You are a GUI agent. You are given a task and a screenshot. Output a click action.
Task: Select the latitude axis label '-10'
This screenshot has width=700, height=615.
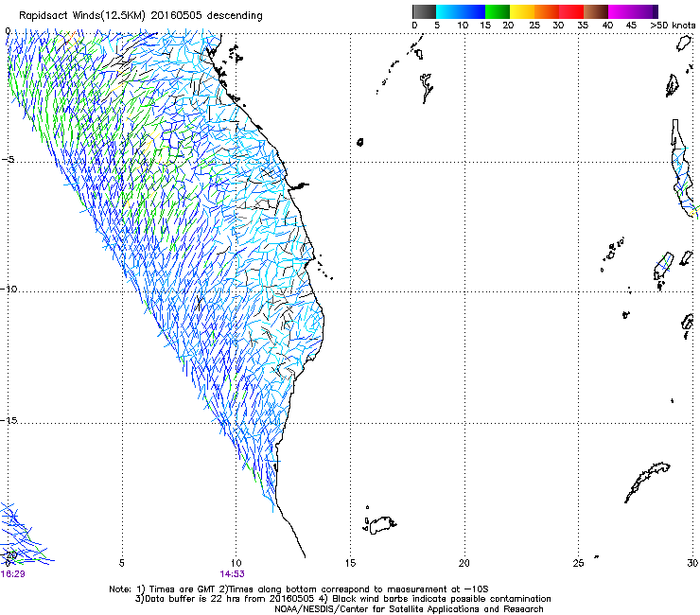click(9, 289)
